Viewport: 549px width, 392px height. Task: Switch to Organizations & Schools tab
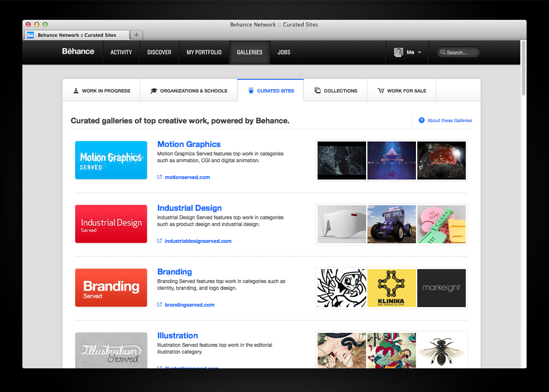[189, 90]
